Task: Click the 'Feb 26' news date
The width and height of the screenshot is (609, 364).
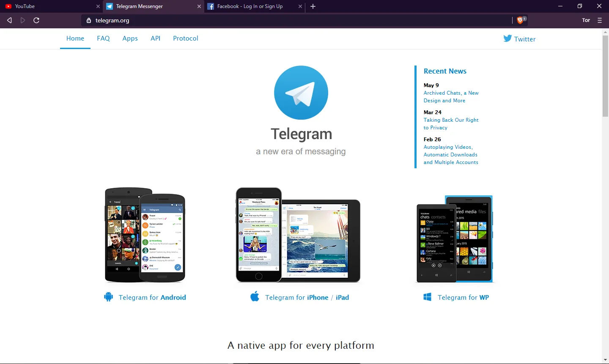Action: [432, 140]
